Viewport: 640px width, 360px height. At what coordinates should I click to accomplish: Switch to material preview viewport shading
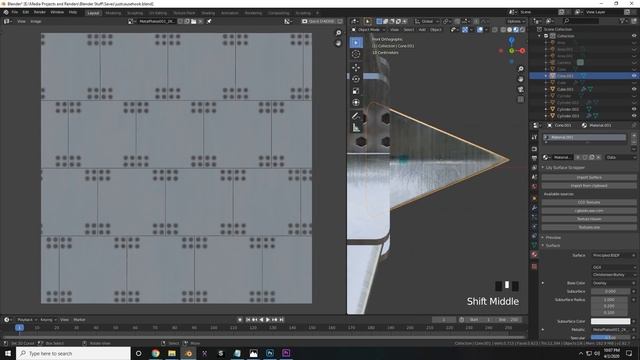pyautogui.click(x=516, y=30)
